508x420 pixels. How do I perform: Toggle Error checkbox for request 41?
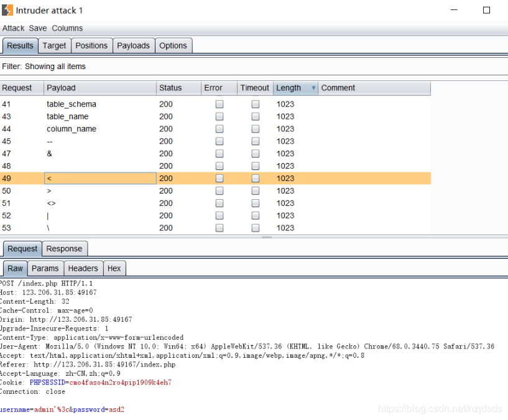tap(219, 104)
